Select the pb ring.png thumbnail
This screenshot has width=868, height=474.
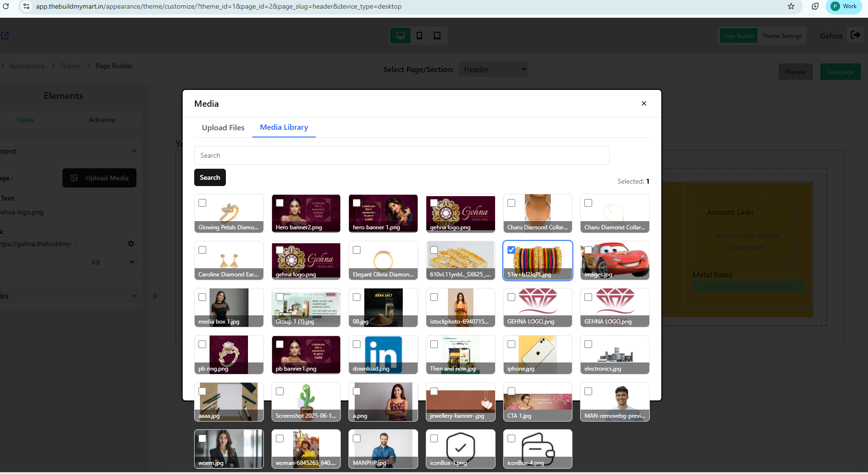[229, 354]
